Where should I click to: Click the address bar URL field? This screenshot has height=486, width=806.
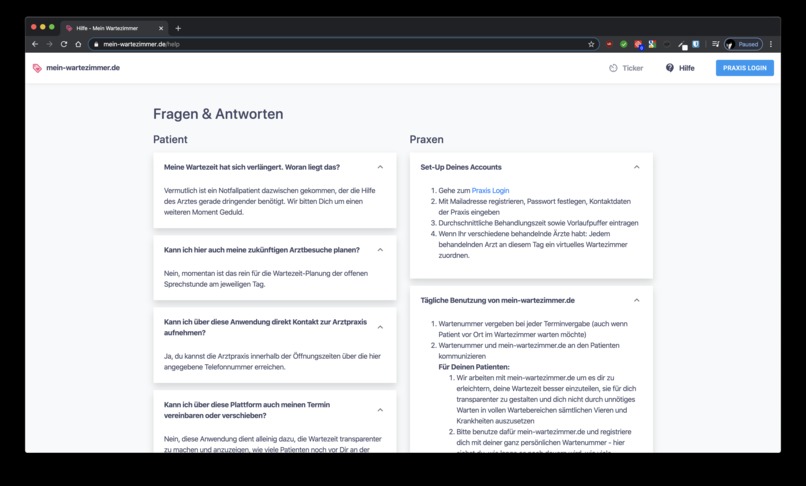point(342,44)
